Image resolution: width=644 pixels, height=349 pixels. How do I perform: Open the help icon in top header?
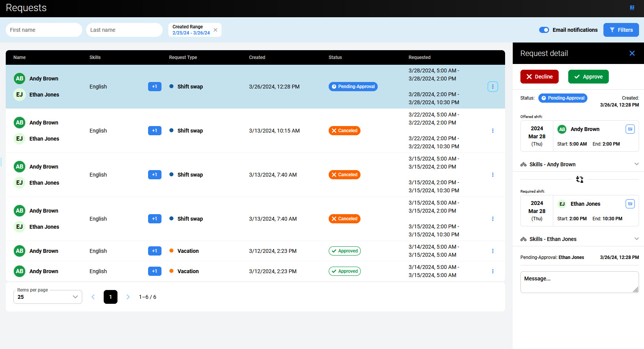[x=632, y=8]
